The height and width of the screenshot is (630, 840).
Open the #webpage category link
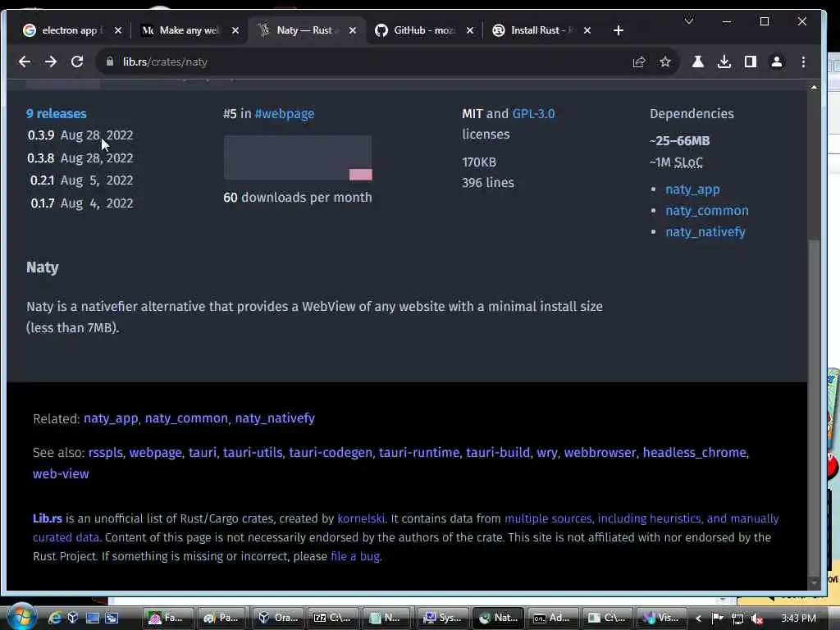(x=285, y=113)
